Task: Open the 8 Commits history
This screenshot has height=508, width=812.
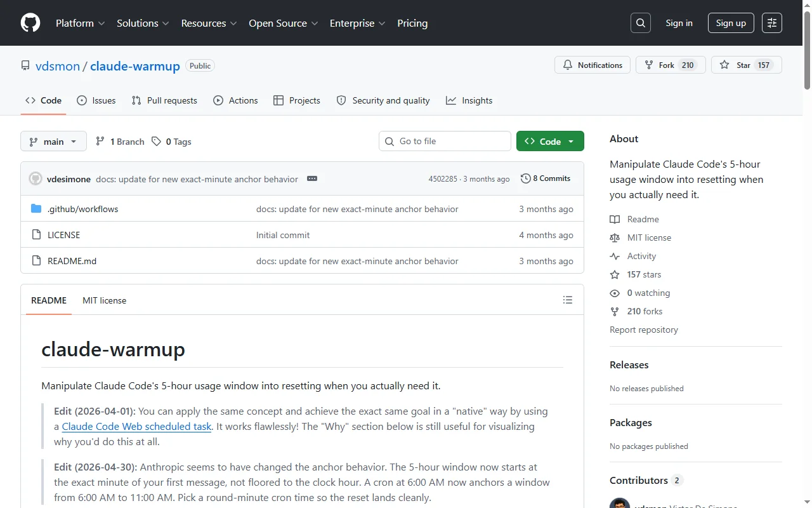Action: [546, 178]
